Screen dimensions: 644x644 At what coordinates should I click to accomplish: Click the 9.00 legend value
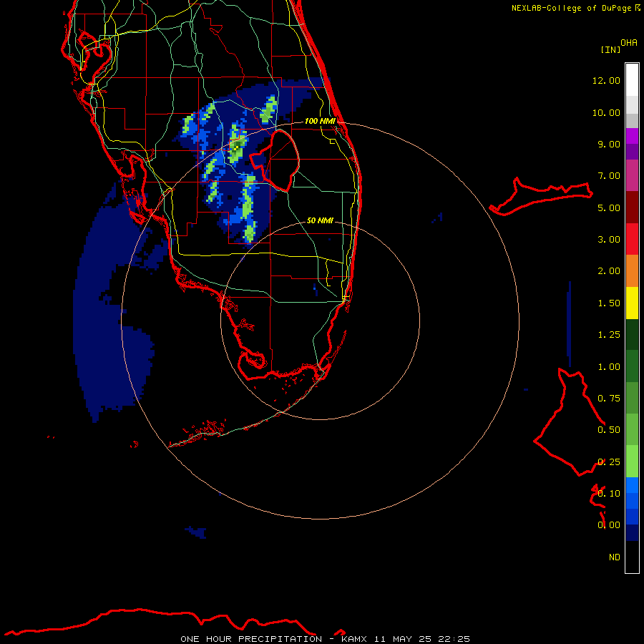click(609, 144)
